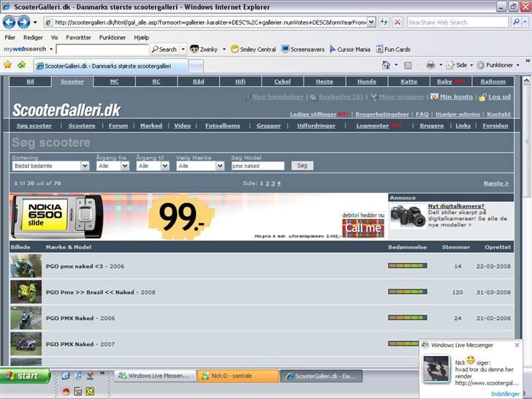Go to the Næste results page
Image resolution: width=532 pixels, height=399 pixels.
[x=496, y=183]
